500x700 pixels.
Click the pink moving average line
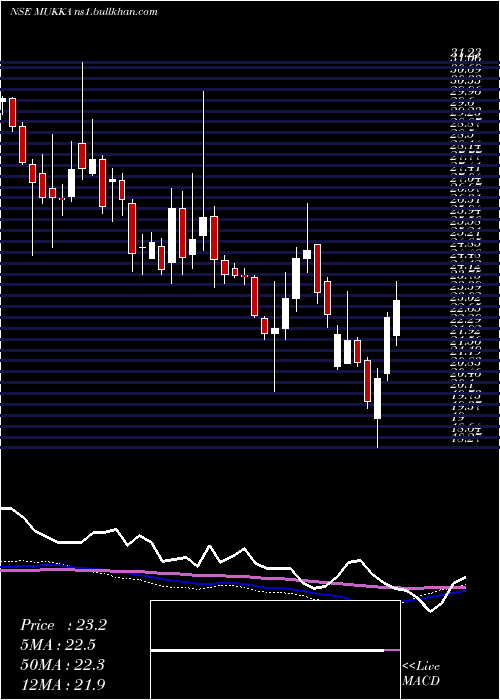point(232,577)
